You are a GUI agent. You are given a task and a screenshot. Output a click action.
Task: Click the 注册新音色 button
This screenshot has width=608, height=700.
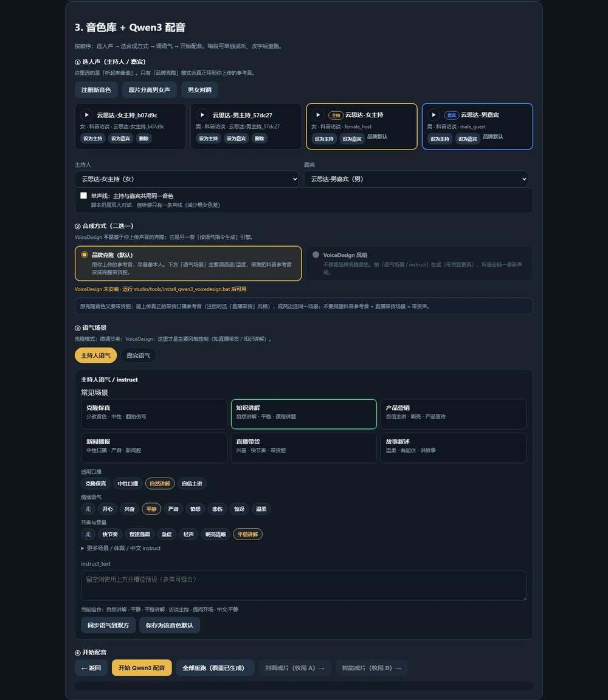96,90
